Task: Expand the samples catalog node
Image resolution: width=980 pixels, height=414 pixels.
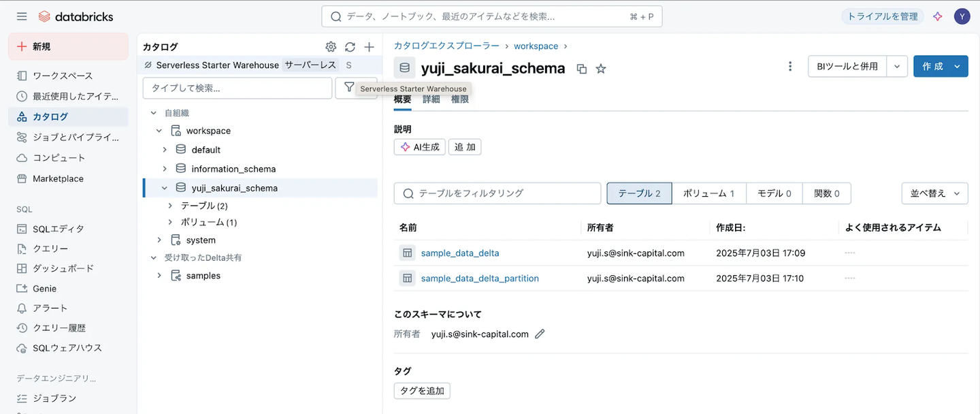Action: pyautogui.click(x=159, y=276)
